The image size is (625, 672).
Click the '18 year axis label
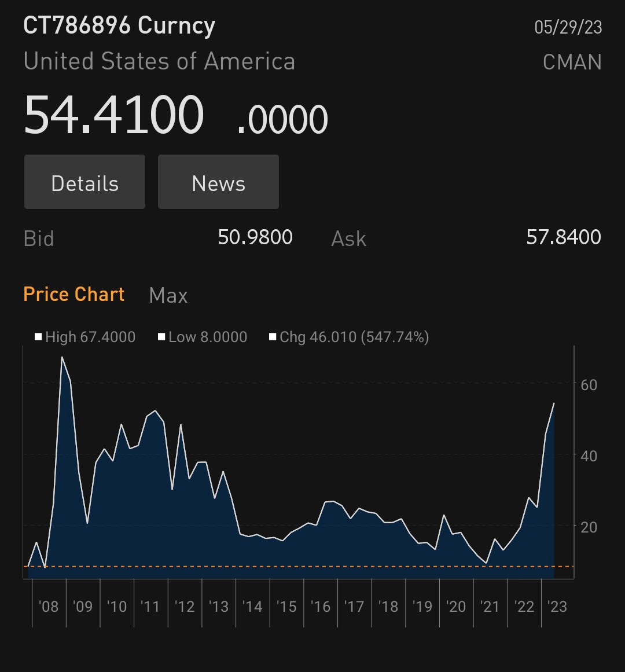(388, 607)
